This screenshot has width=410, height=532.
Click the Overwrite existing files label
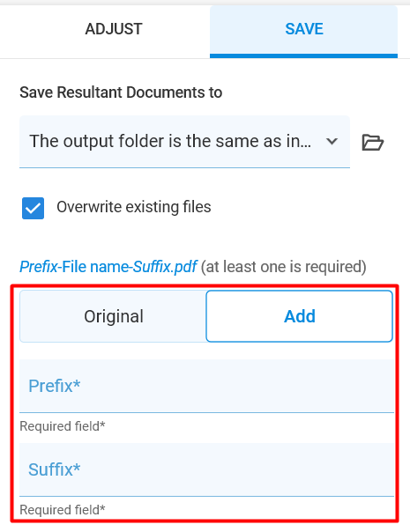tap(134, 207)
